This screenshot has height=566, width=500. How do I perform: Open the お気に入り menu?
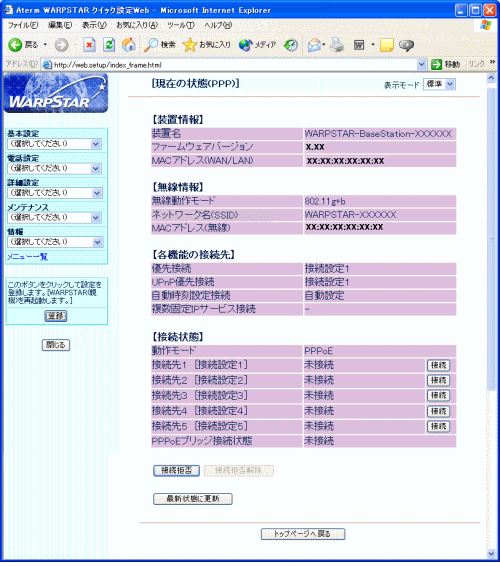click(x=137, y=25)
